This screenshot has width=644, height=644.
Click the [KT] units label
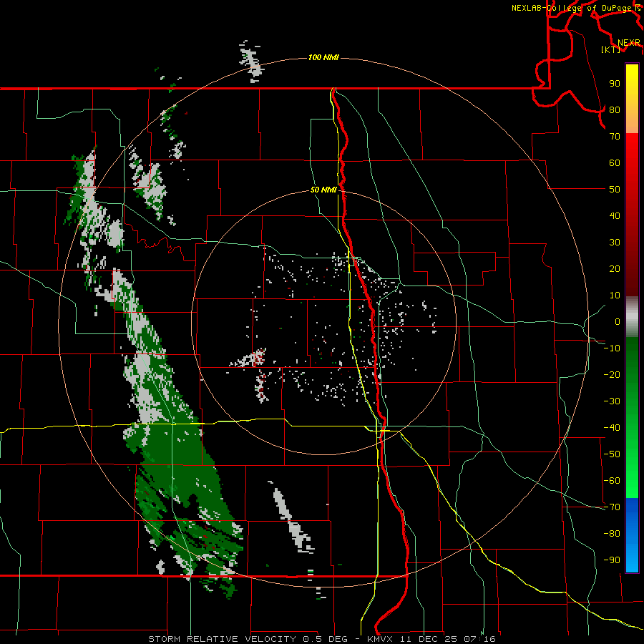[611, 49]
